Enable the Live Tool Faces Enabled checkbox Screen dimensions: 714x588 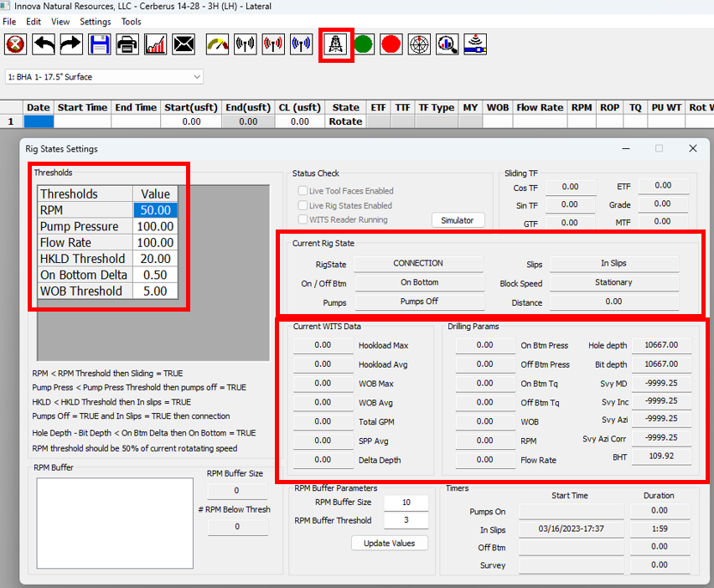[303, 191]
